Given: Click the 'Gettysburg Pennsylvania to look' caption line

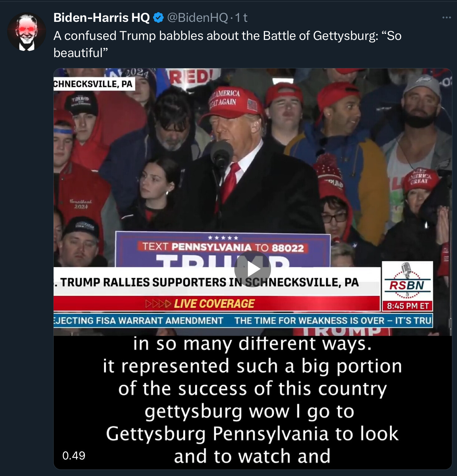Looking at the screenshot, I should [252, 434].
